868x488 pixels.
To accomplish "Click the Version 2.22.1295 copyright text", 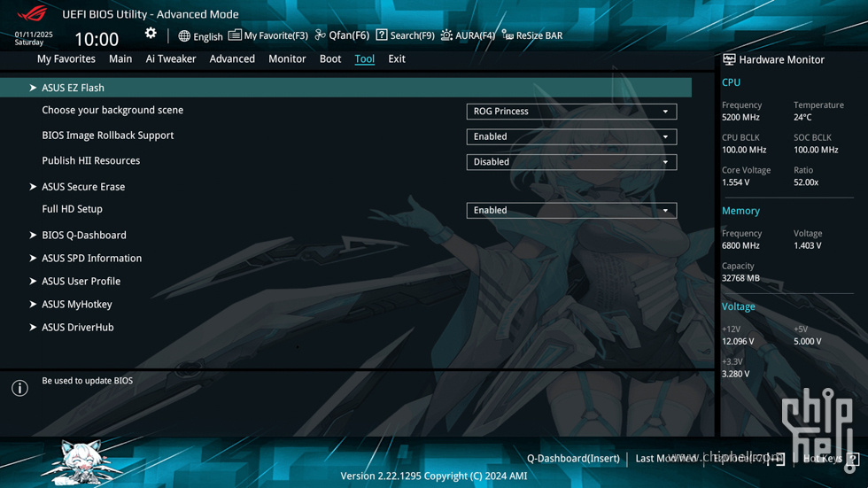I will (433, 476).
